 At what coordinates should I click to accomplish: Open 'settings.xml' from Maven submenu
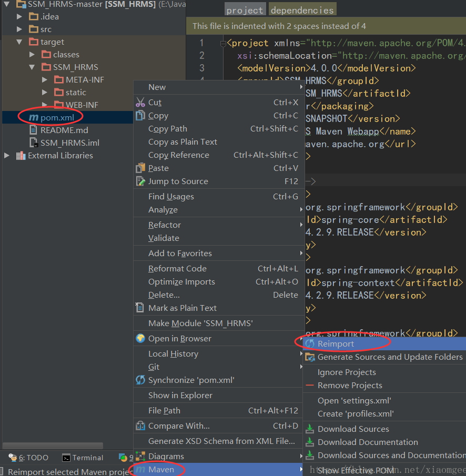point(384,400)
